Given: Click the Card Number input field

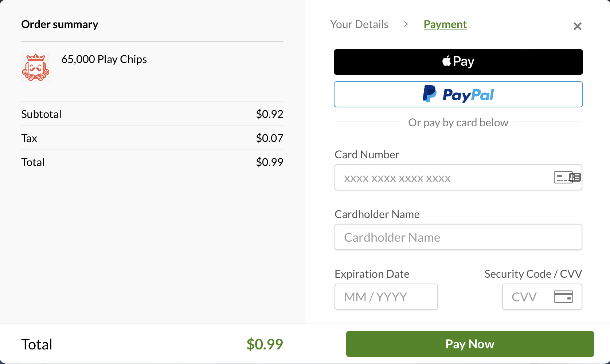Looking at the screenshot, I should 458,177.
